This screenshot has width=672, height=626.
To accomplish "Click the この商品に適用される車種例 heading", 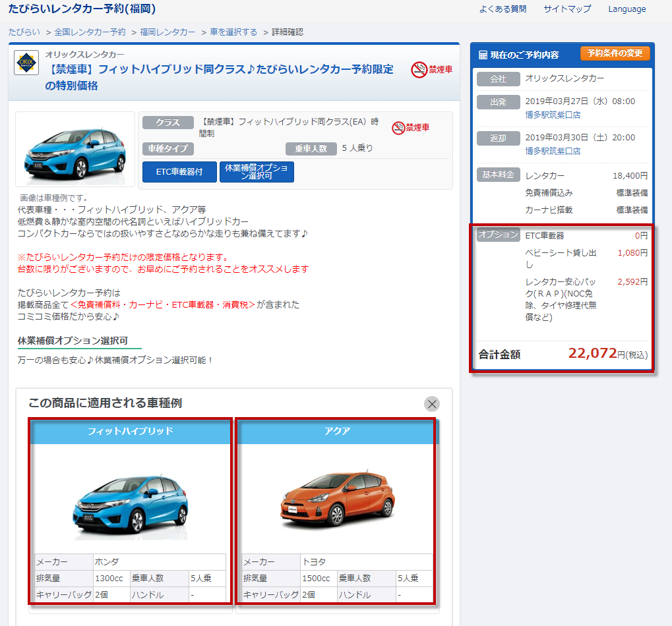I will pyautogui.click(x=106, y=403).
